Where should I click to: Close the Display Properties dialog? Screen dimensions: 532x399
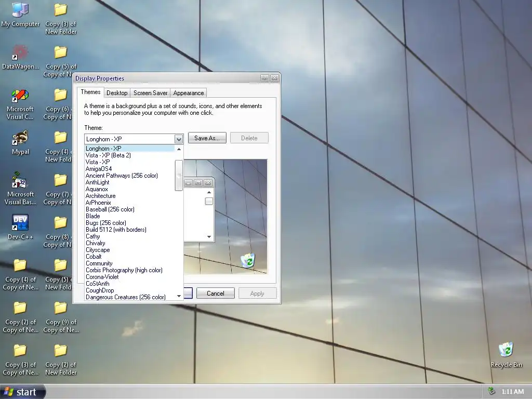pos(274,78)
